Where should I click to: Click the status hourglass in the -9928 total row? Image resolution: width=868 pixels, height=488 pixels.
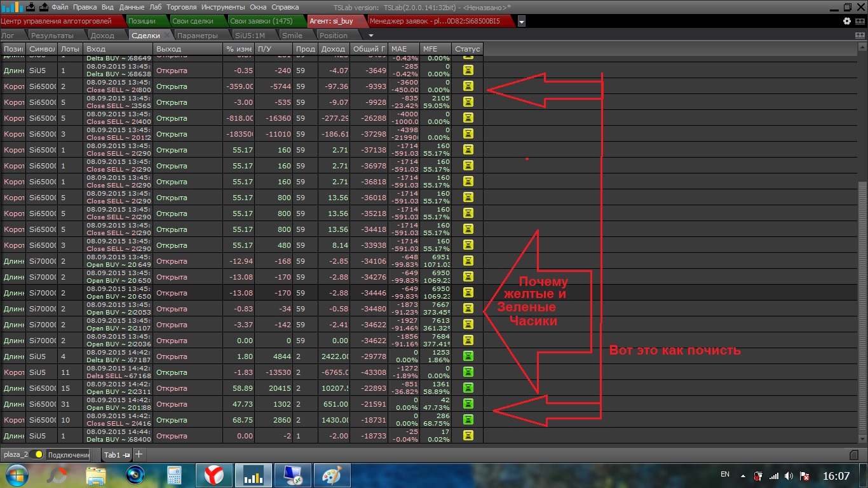point(468,102)
